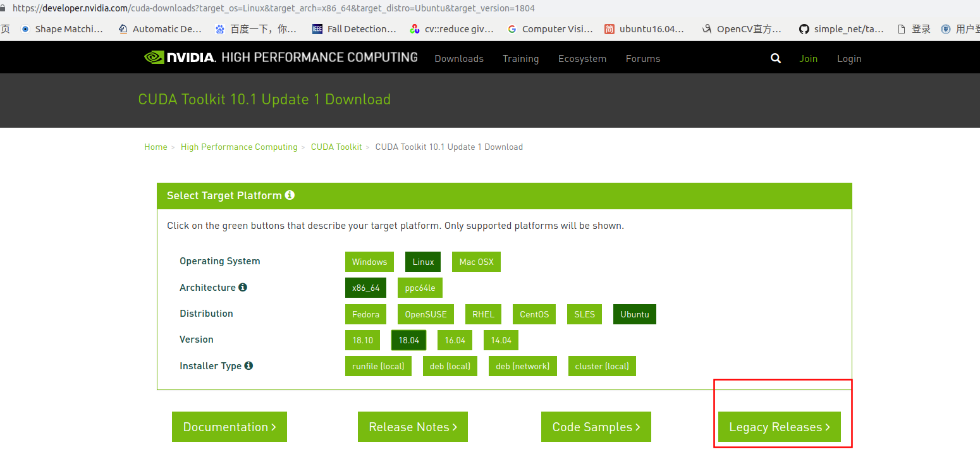Viewport: 980px width, 459px height.
Task: Click the Distribution row label
Action: click(206, 314)
